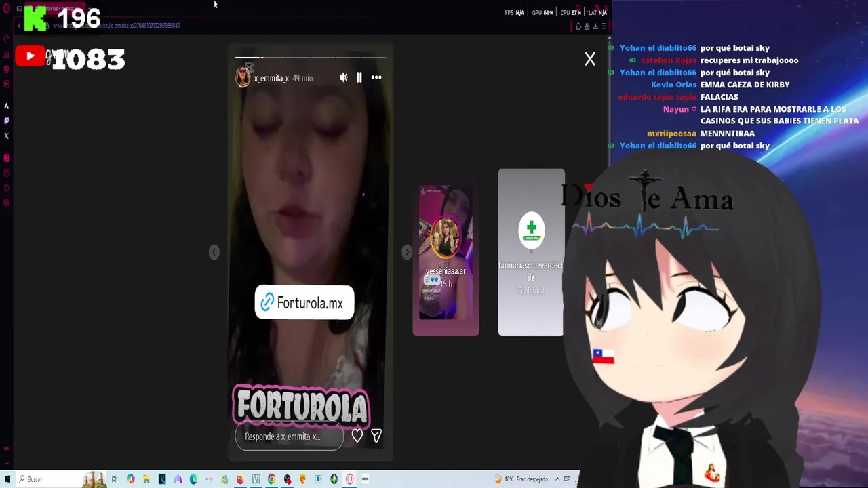This screenshot has height=488, width=868.
Task: Click chat message 'MENNNTIRAA'
Action: [x=727, y=134]
